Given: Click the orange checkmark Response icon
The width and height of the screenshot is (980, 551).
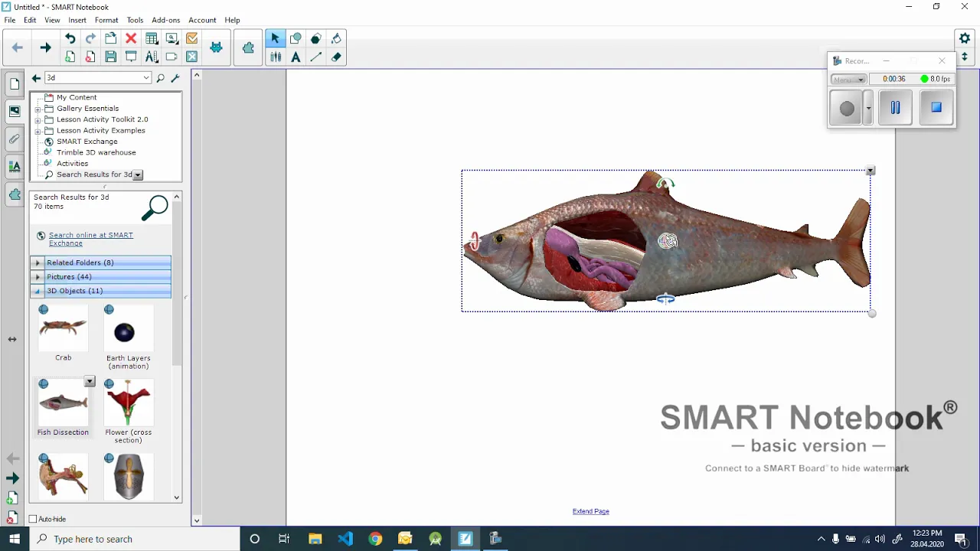Looking at the screenshot, I should (191, 38).
